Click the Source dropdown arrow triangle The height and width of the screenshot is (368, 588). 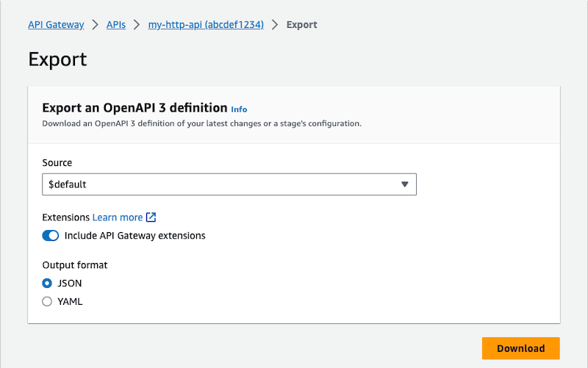[404, 184]
